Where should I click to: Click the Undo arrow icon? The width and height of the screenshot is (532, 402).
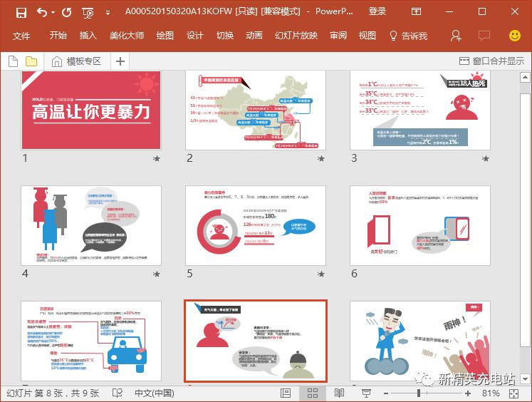(41, 12)
